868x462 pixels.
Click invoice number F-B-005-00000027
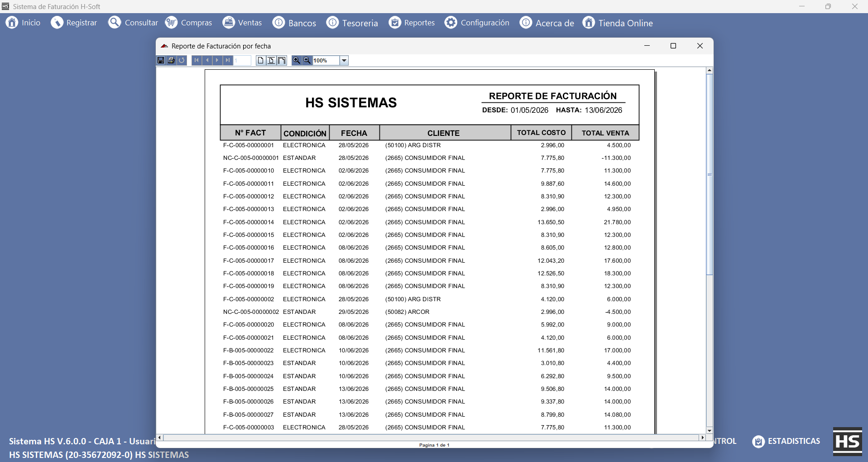[248, 415]
